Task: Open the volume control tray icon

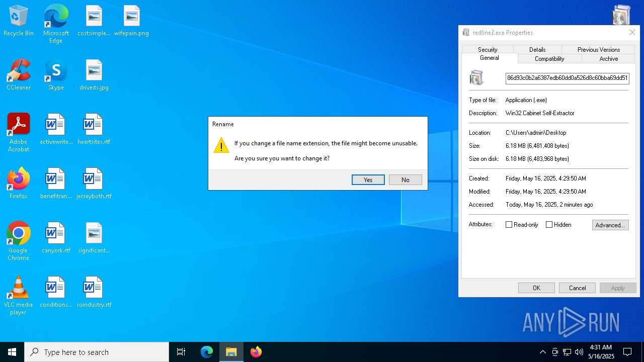Action: point(579,352)
